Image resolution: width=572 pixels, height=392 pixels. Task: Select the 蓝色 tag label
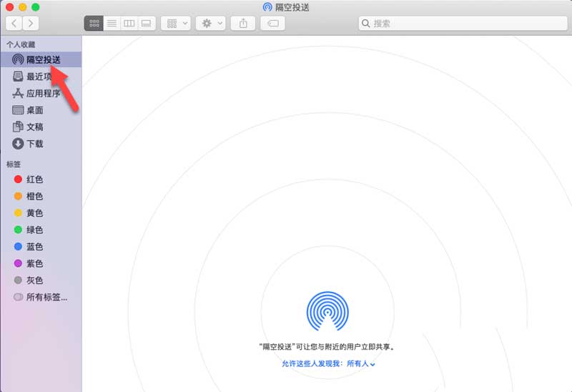pos(34,246)
